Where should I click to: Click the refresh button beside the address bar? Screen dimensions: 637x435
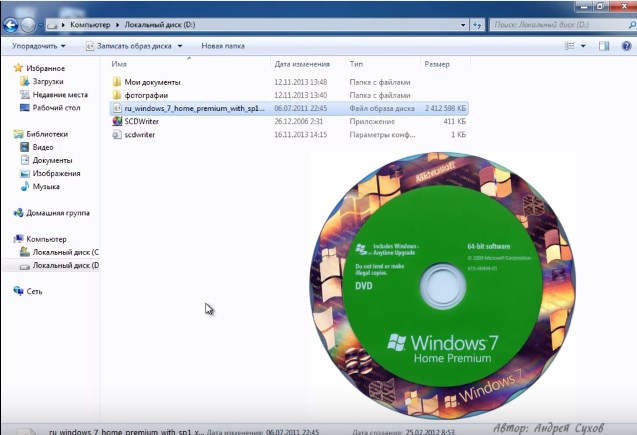(477, 25)
